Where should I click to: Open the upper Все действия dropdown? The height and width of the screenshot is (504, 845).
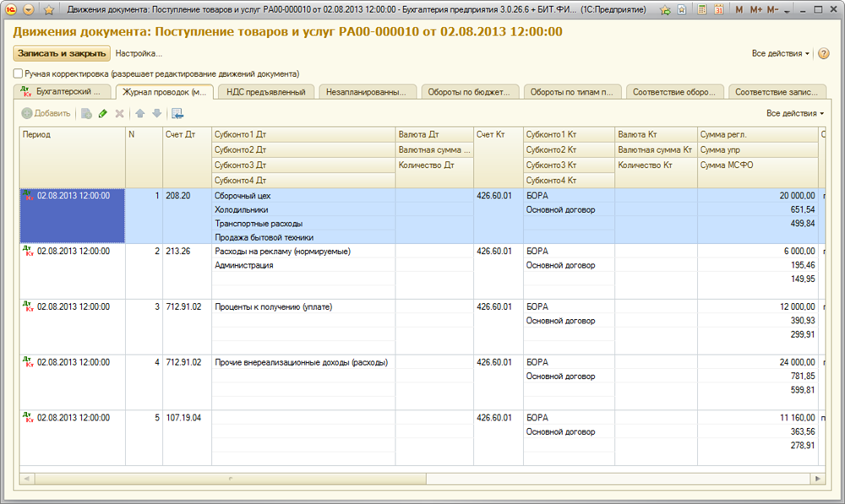[x=780, y=53]
